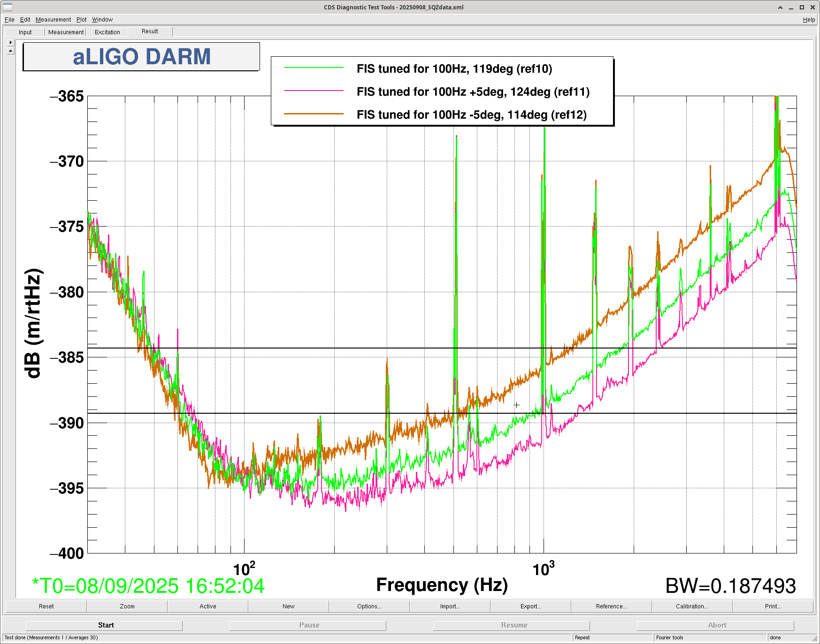Image resolution: width=820 pixels, height=644 pixels.
Task: Open the Help menu
Action: [x=808, y=20]
